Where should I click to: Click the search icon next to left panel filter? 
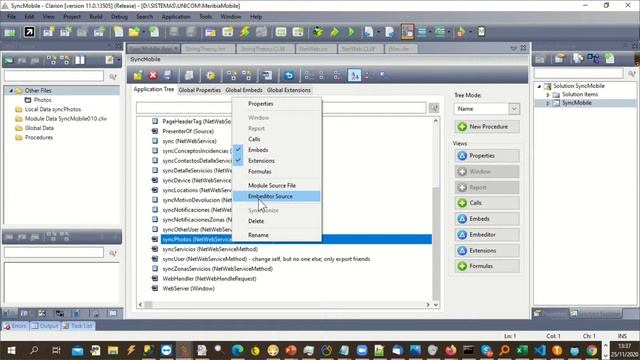pos(113,76)
